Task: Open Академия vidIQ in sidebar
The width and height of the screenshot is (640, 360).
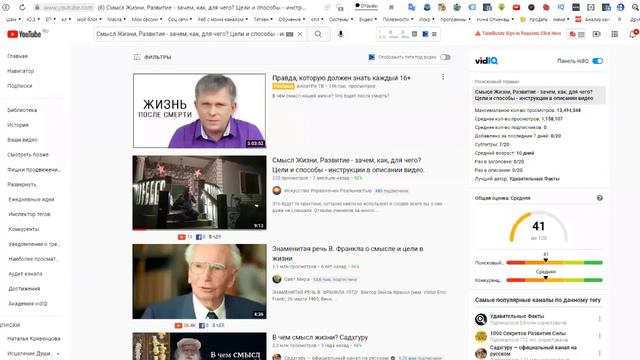Action: coord(28,304)
